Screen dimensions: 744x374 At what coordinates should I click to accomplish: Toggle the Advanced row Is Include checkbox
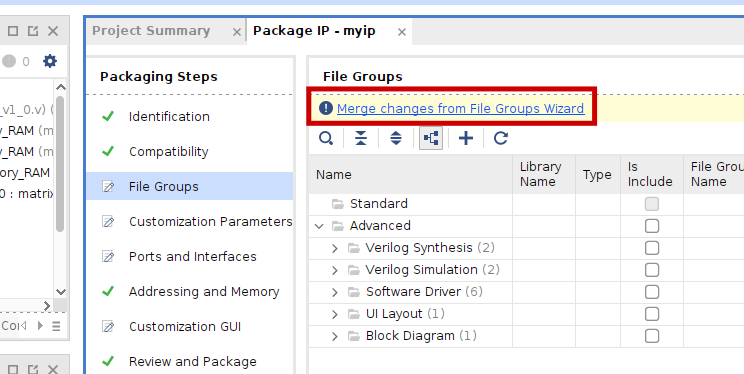click(652, 226)
